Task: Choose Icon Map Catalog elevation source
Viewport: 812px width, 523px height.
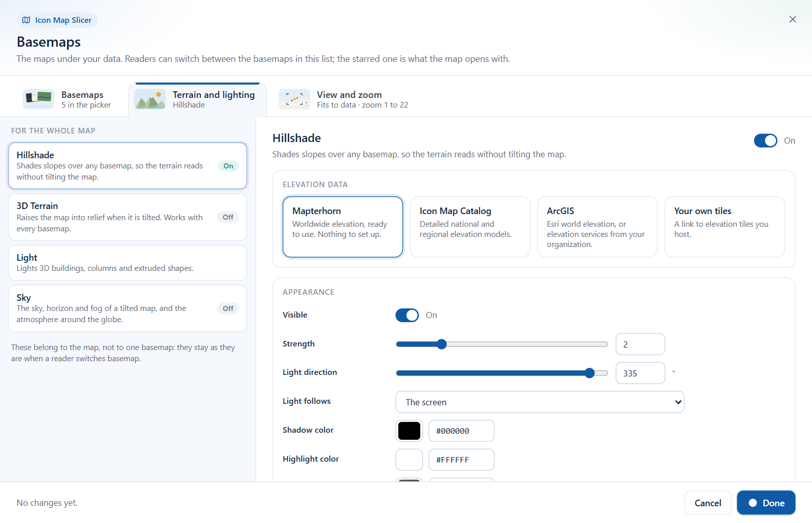Action: [x=470, y=227]
